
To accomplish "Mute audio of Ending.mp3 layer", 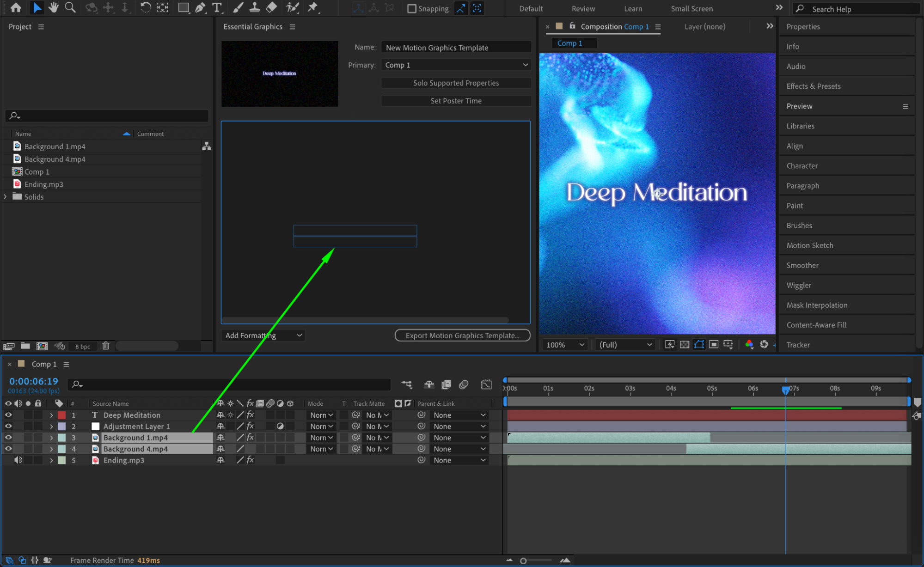I will (x=18, y=460).
